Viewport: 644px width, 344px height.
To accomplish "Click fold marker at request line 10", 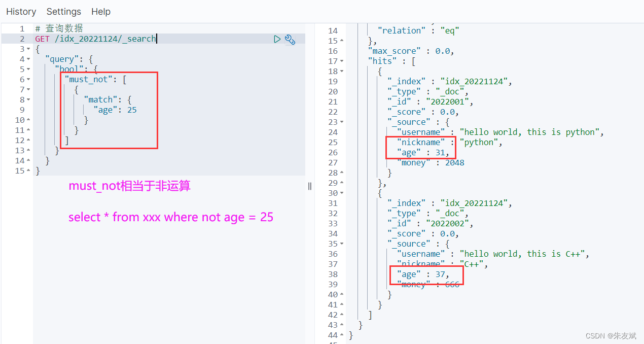I will pyautogui.click(x=28, y=120).
